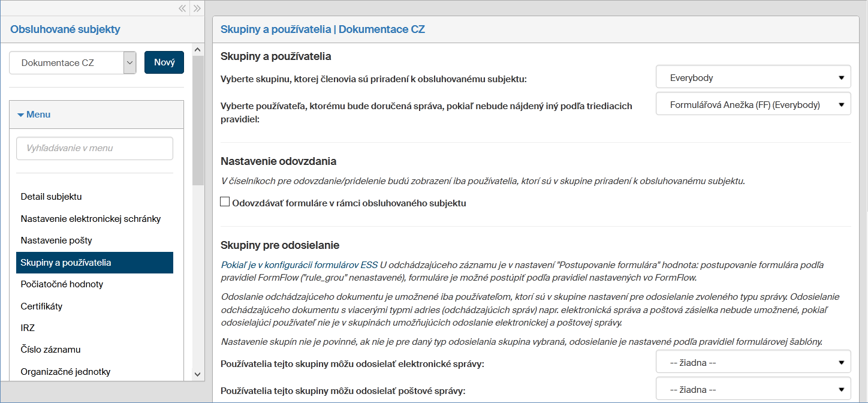Click the Nový button
Viewport: 868px width, 403px height.
coord(164,62)
